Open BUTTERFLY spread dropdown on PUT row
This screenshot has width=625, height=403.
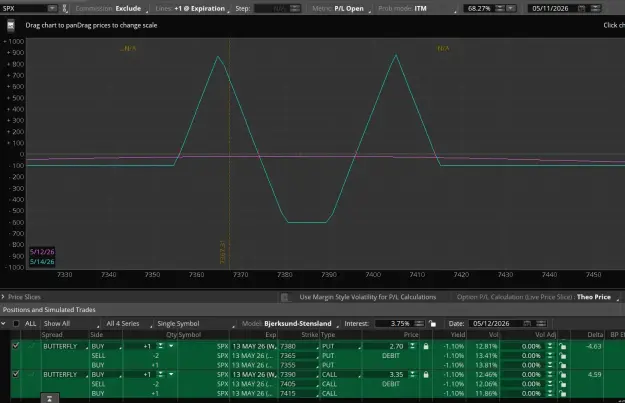(x=65, y=346)
